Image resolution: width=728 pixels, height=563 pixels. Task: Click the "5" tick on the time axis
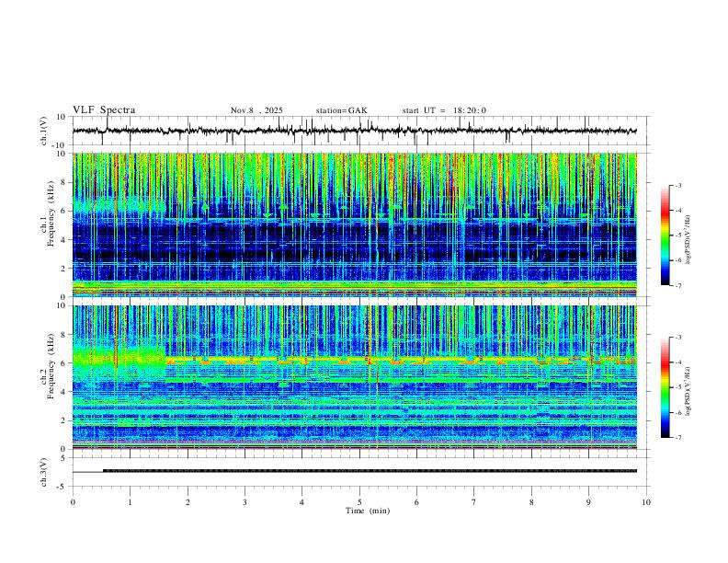coord(359,502)
